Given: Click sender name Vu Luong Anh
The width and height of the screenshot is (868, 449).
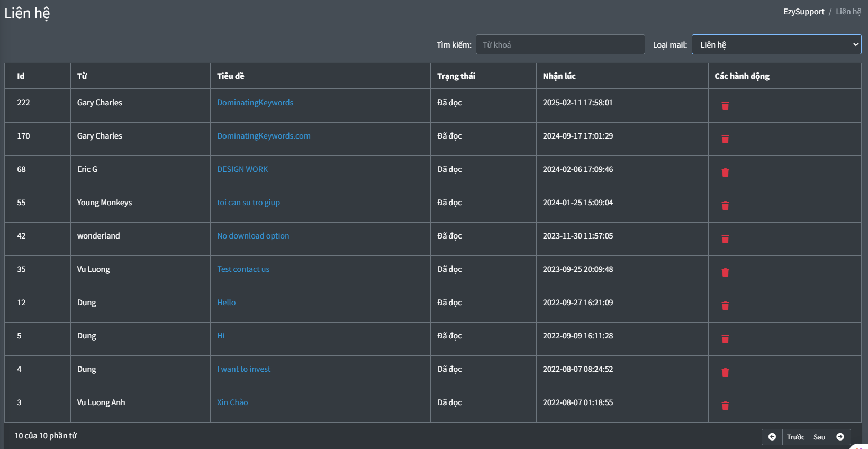Looking at the screenshot, I should coord(101,402).
